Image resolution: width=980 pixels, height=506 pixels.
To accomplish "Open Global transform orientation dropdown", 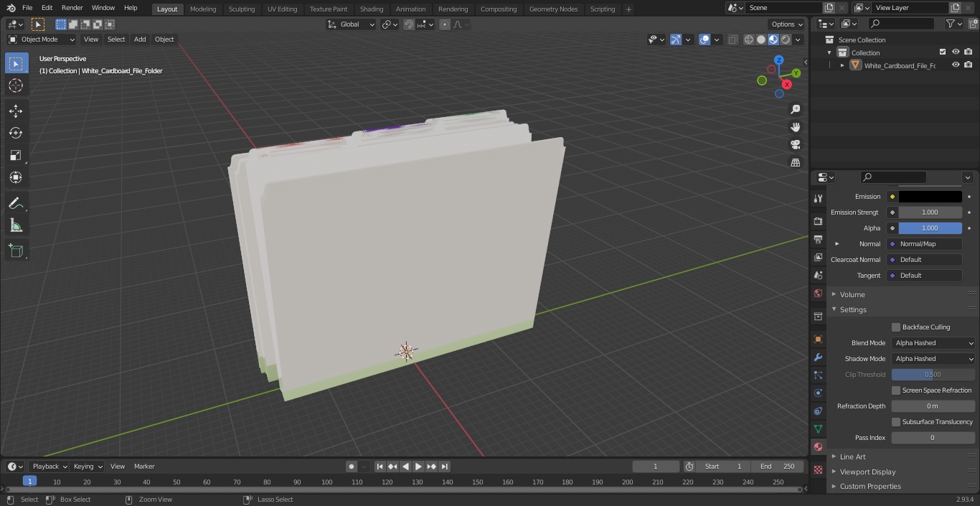I will pos(351,24).
